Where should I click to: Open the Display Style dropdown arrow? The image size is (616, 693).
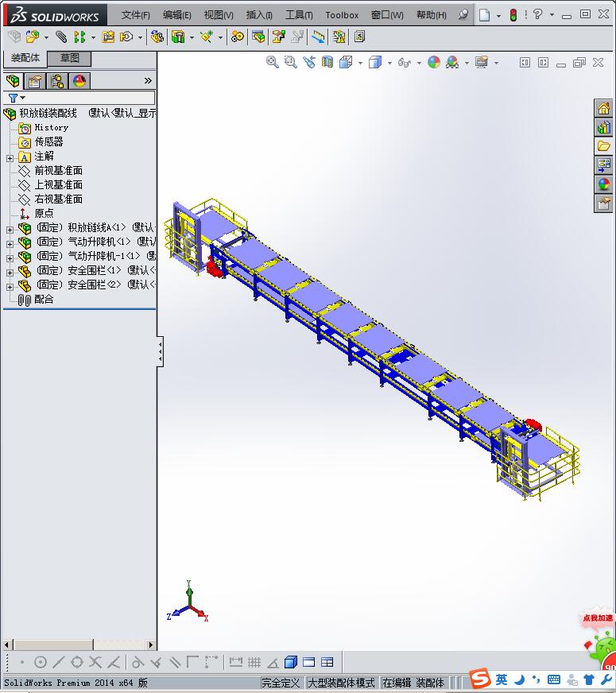pyautogui.click(x=389, y=64)
